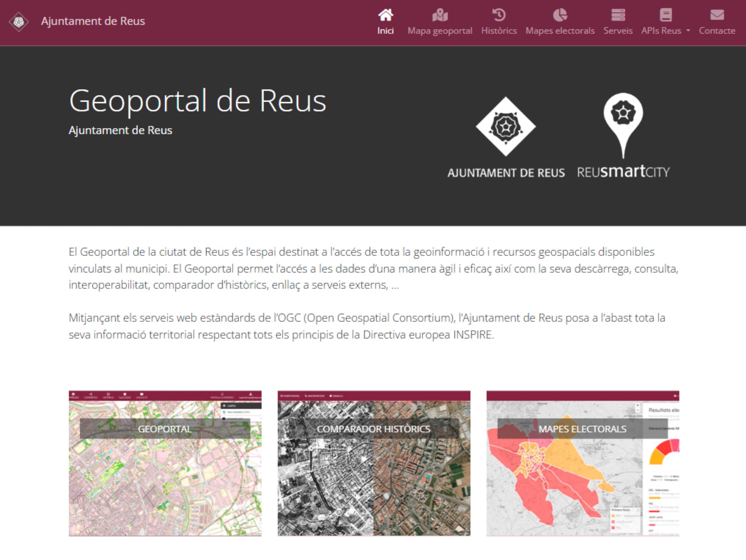Select the Mapes electorals pie chart icon
This screenshot has width=746, height=560.
coord(560,15)
